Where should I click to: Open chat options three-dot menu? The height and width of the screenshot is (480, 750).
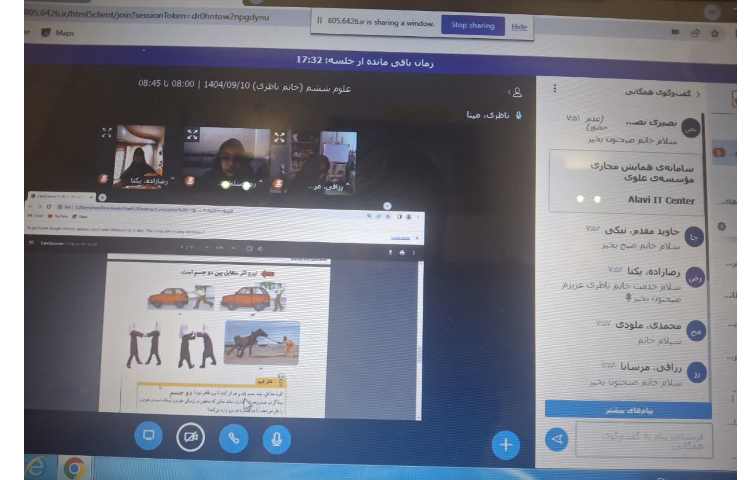point(554,90)
